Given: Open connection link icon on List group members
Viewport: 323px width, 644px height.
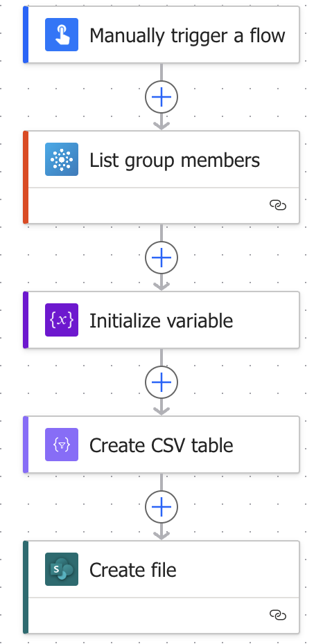Looking at the screenshot, I should pos(278,205).
